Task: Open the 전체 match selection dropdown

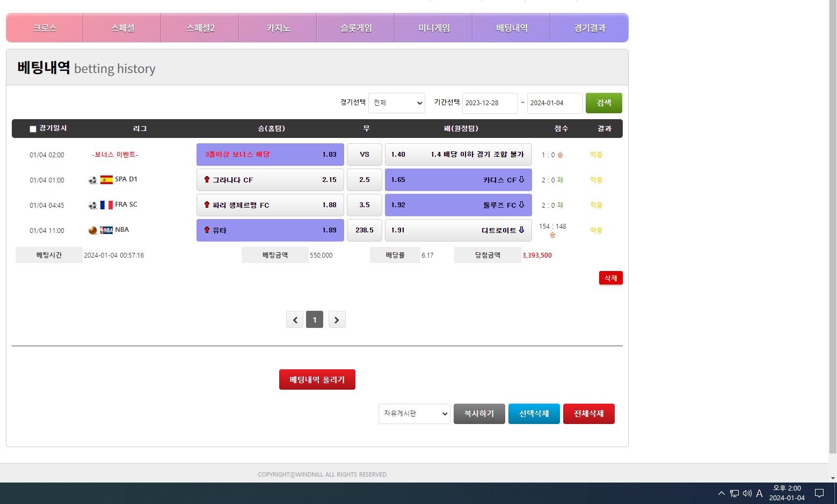Action: tap(396, 103)
